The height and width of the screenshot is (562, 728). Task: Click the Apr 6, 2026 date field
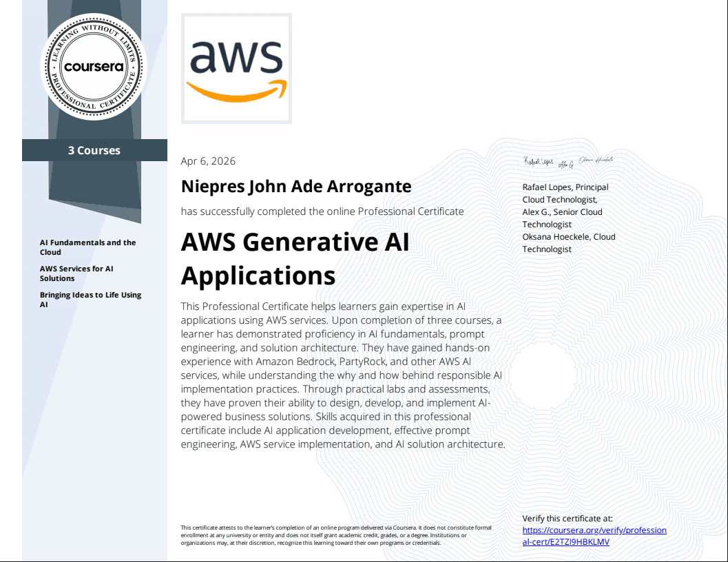207,161
